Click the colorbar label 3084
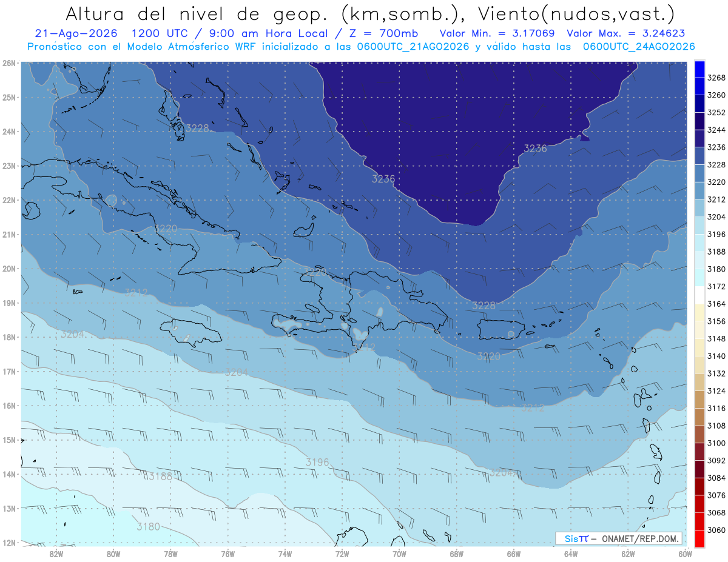This screenshot has height=562, width=728. [x=716, y=478]
